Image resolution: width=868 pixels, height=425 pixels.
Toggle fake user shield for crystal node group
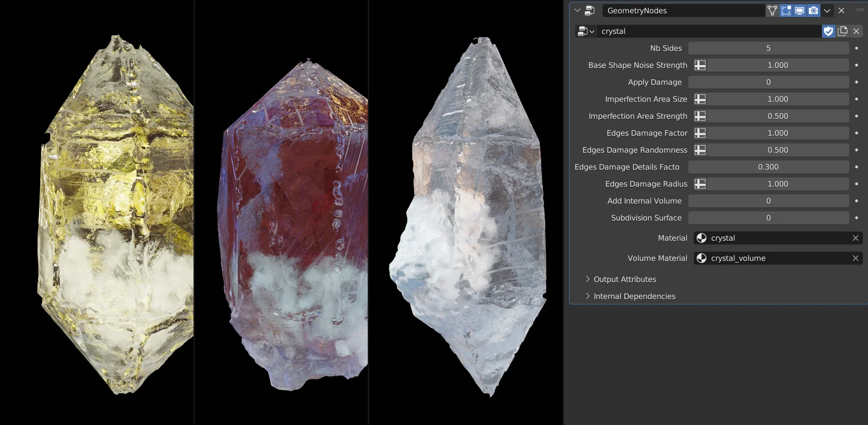(828, 31)
